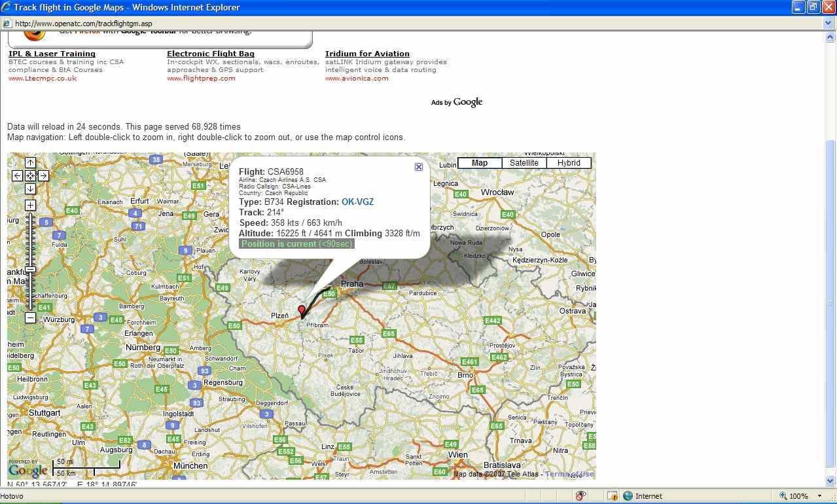This screenshot has width=837, height=504.
Task: Click the Wrocław city label on the map
Action: coord(497,192)
